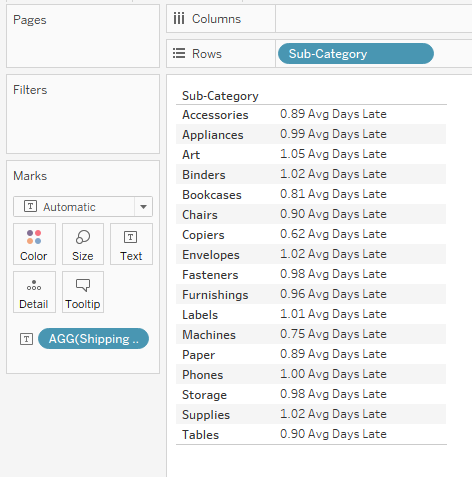Click Paper's 0.89 Avg Days Late value
The width and height of the screenshot is (472, 477).
[x=333, y=354]
